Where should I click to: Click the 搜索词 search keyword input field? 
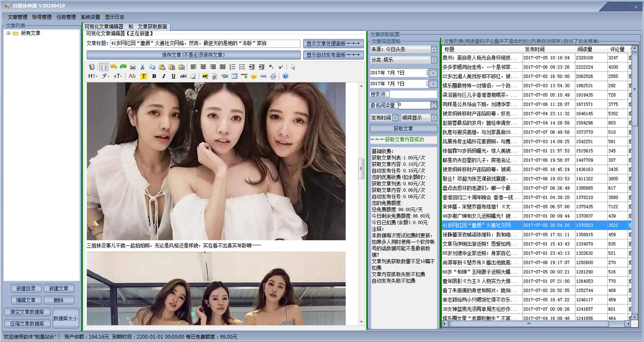click(414, 94)
